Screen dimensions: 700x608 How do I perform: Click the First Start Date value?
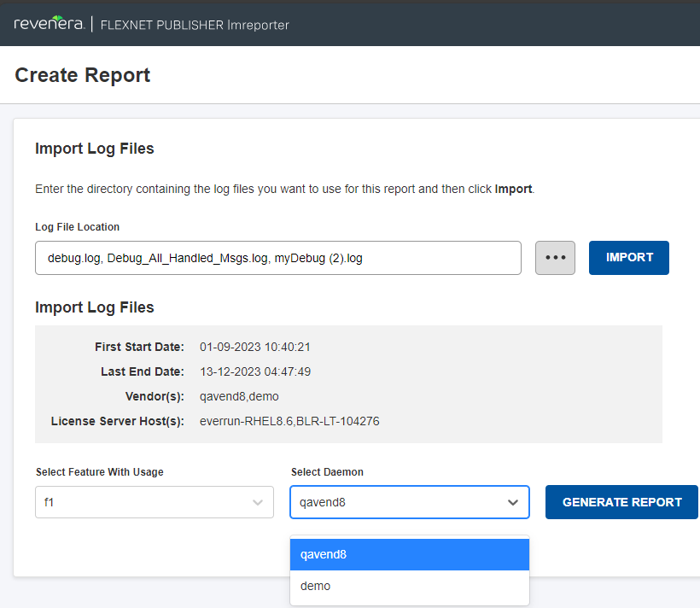point(255,347)
